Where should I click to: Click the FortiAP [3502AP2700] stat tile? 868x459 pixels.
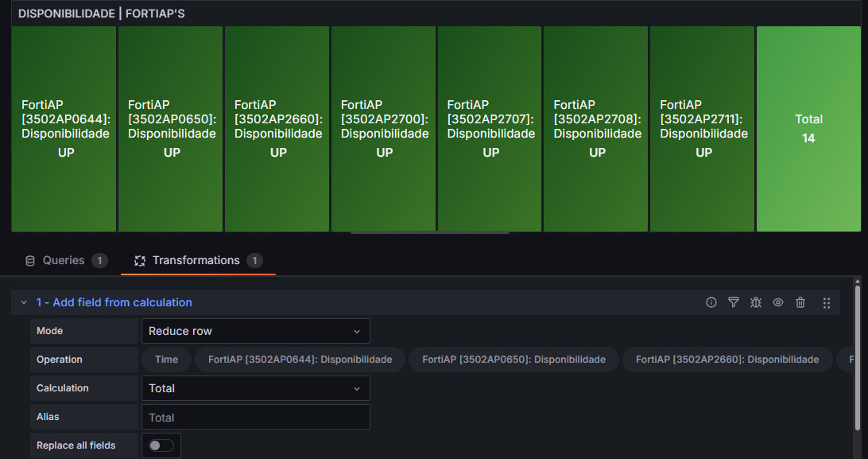point(383,129)
